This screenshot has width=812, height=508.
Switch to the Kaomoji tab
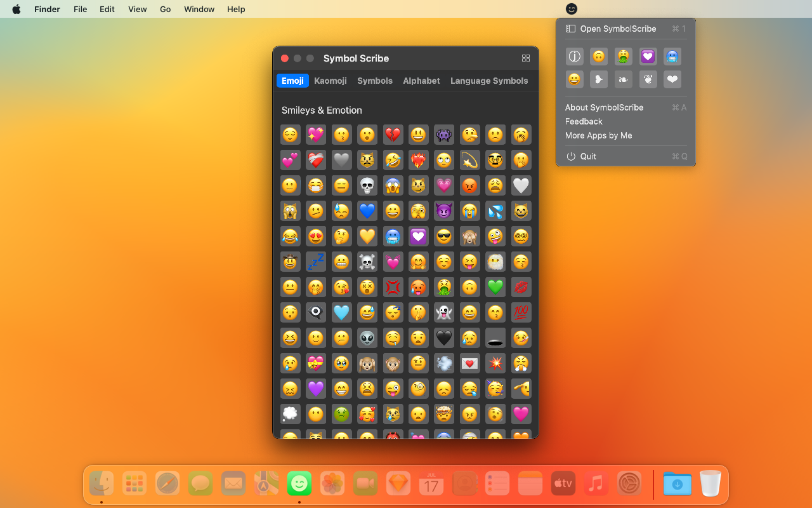(x=331, y=81)
